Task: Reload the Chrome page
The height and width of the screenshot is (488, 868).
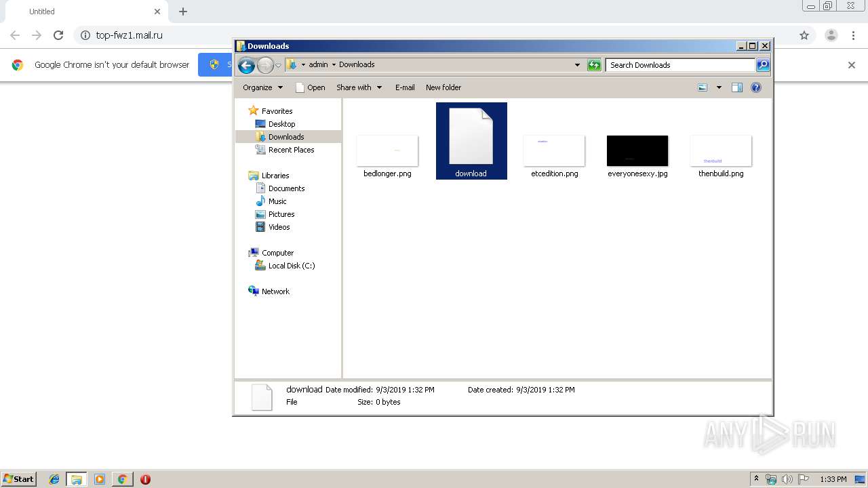Action: pyautogui.click(x=58, y=35)
